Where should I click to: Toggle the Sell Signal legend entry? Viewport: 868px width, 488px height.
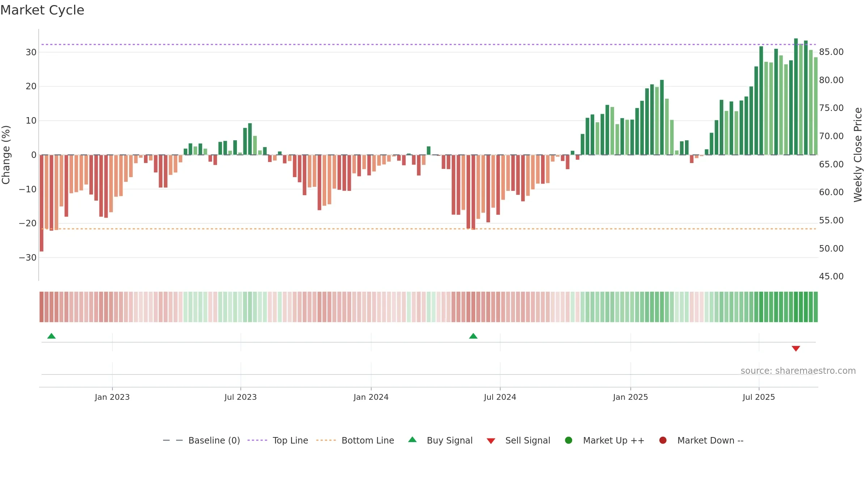click(518, 440)
